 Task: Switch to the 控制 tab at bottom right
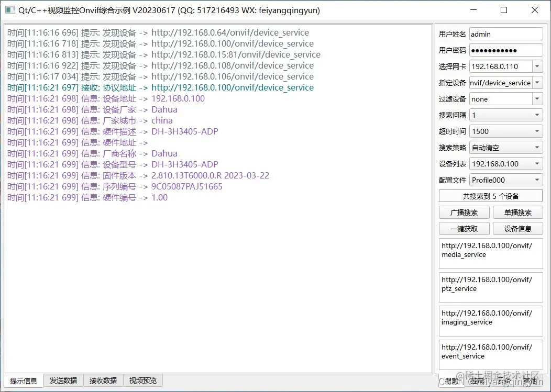click(x=476, y=380)
